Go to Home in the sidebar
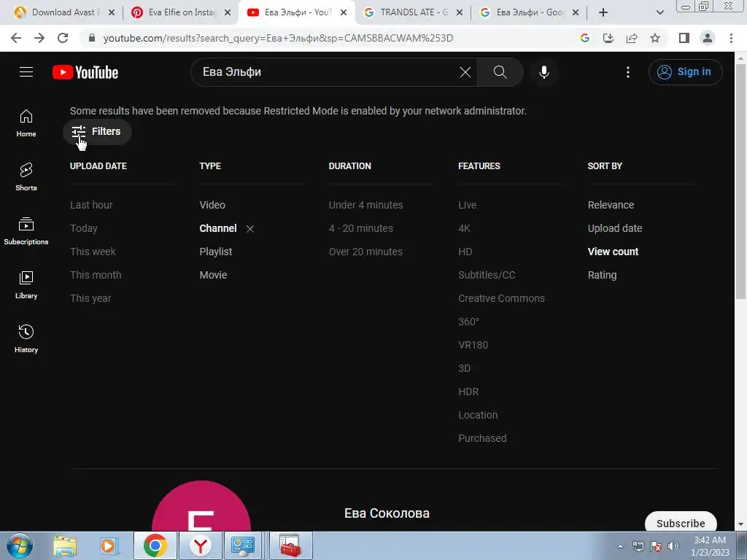This screenshot has height=560, width=747. pyautogui.click(x=26, y=123)
